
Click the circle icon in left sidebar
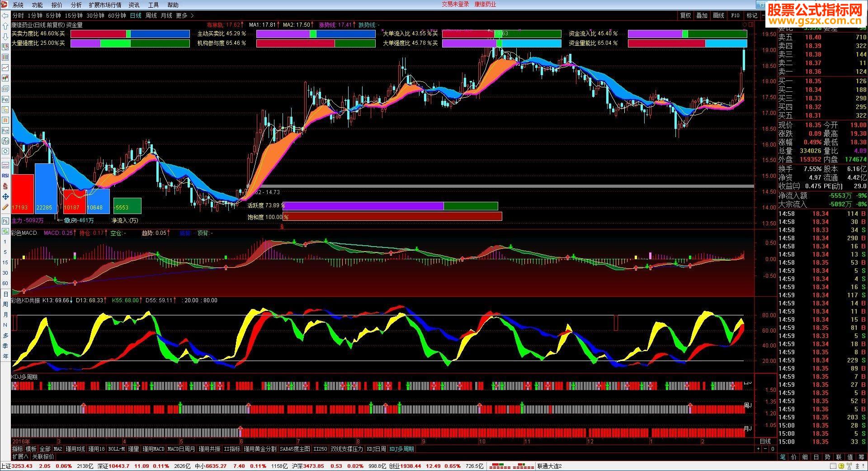[x=5, y=152]
